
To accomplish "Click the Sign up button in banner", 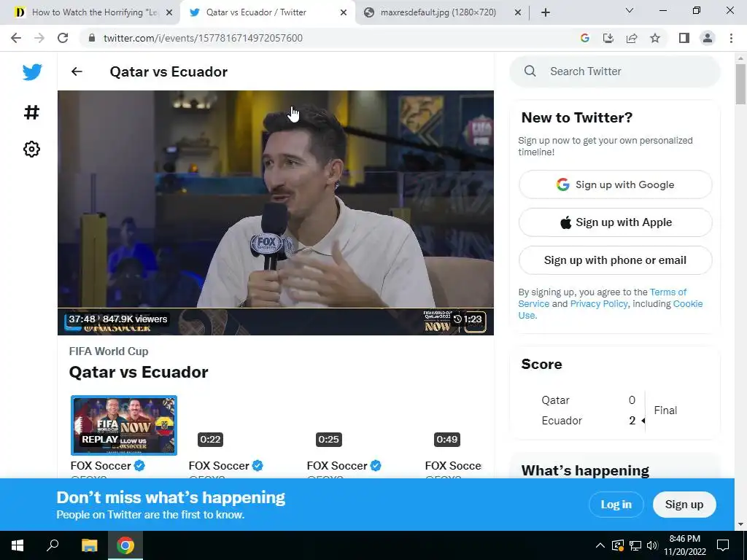I will pyautogui.click(x=684, y=505).
